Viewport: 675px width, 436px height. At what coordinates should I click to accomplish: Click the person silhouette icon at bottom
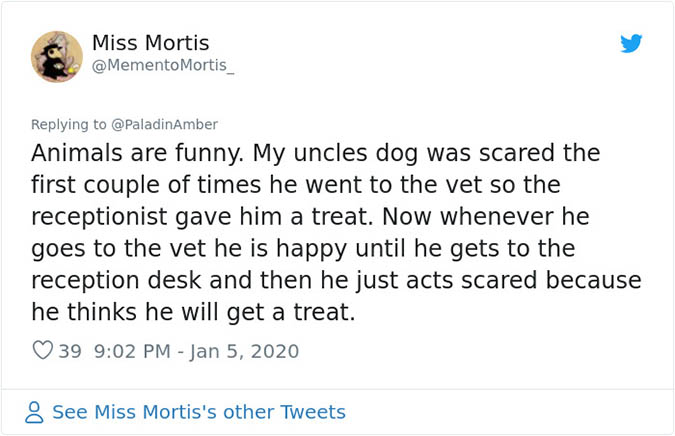coord(36,412)
